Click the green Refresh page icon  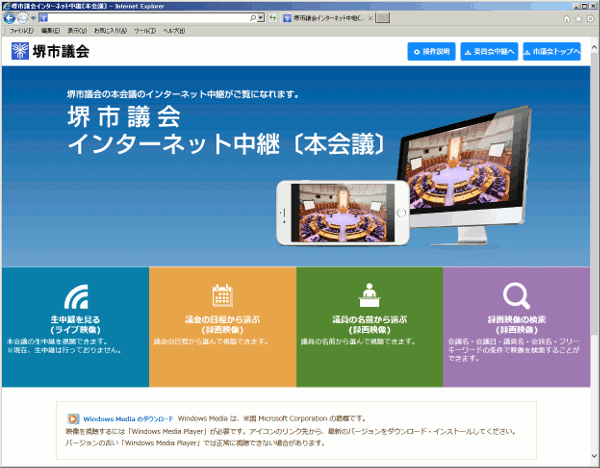pos(273,18)
